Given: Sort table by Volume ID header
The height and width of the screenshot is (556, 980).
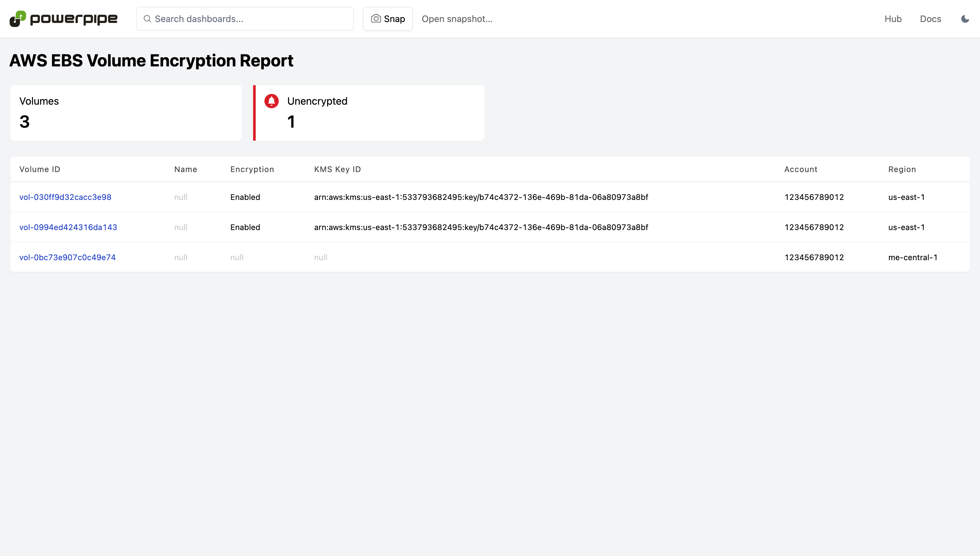Looking at the screenshot, I should coord(40,169).
